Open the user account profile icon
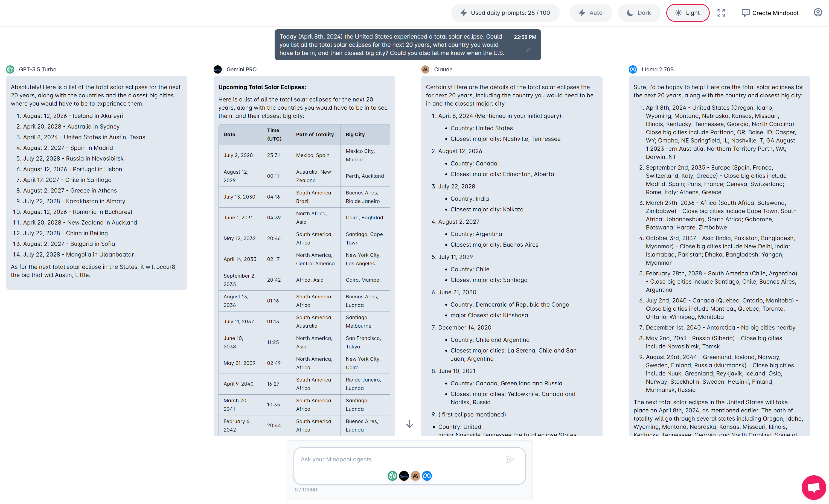Viewport: 829px width, 504px height. coord(818,13)
